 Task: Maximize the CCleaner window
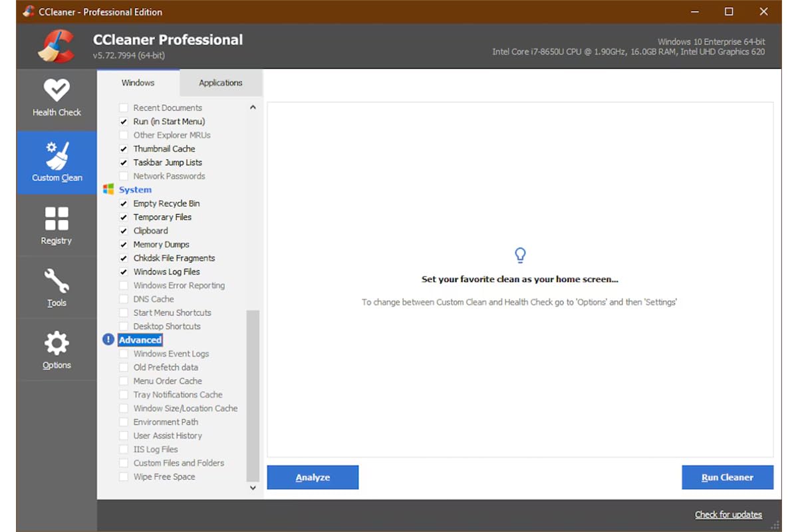[x=729, y=12]
